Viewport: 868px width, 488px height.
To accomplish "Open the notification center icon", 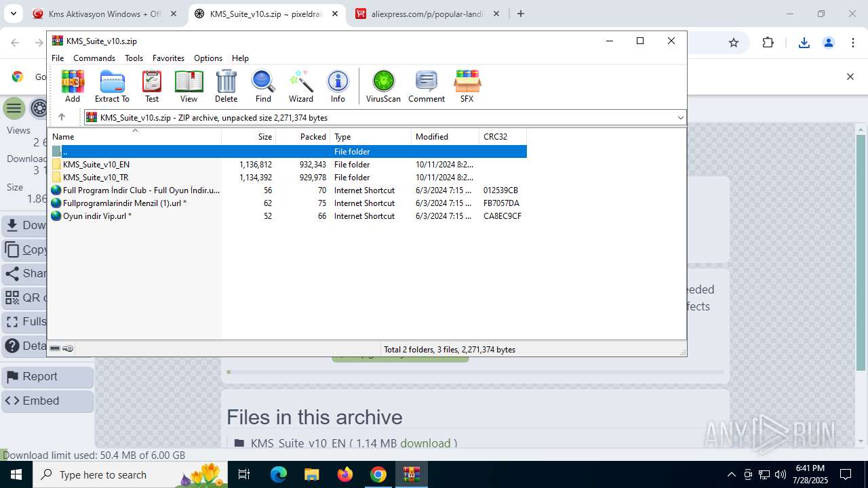I will pos(846,474).
